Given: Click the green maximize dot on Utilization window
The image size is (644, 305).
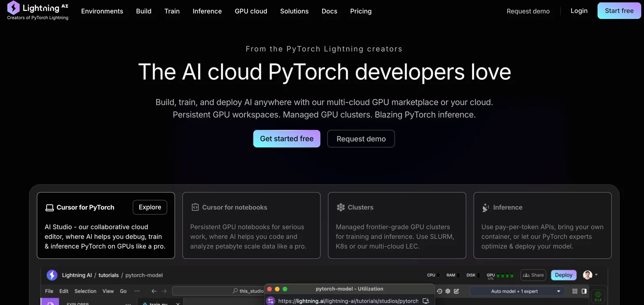Looking at the screenshot, I should pos(285,289).
